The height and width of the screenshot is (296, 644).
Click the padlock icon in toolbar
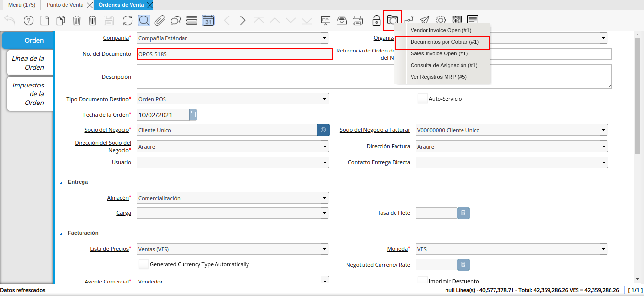click(376, 20)
